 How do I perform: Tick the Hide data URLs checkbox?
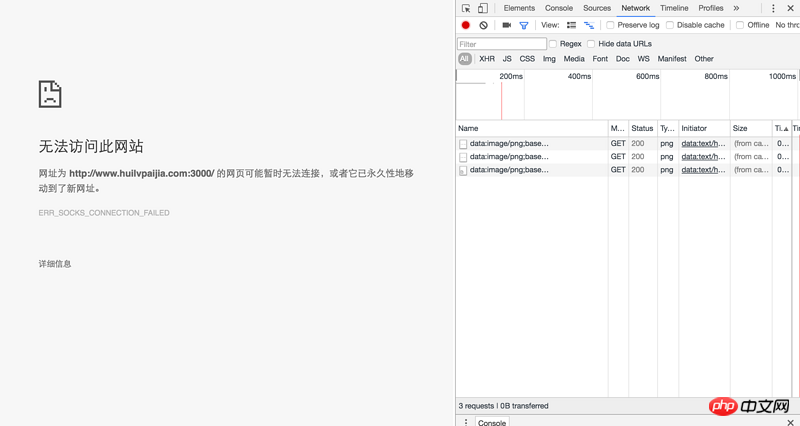click(x=591, y=44)
